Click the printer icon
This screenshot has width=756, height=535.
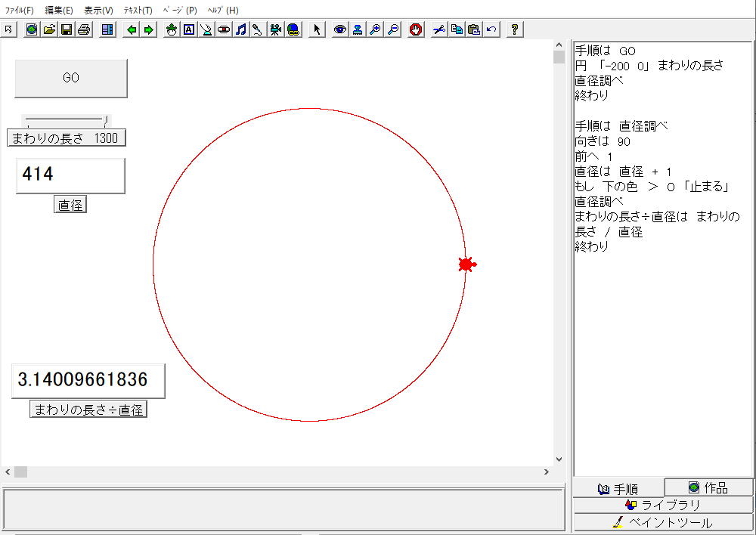[x=83, y=29]
